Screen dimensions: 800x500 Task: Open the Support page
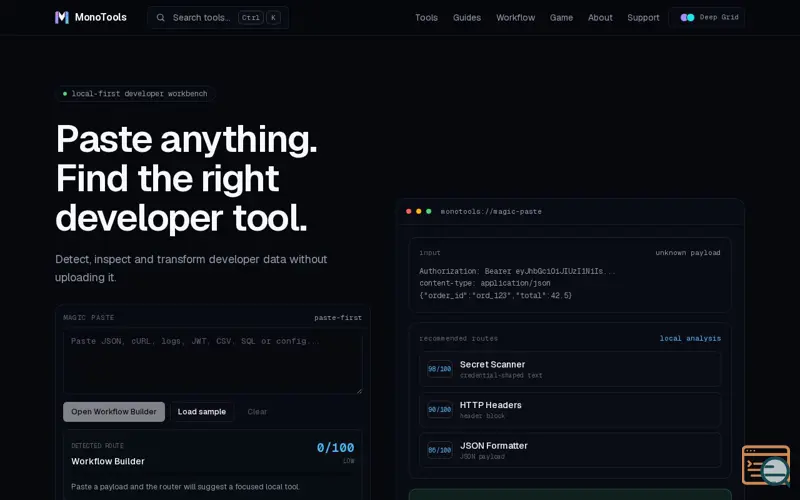pyautogui.click(x=643, y=17)
